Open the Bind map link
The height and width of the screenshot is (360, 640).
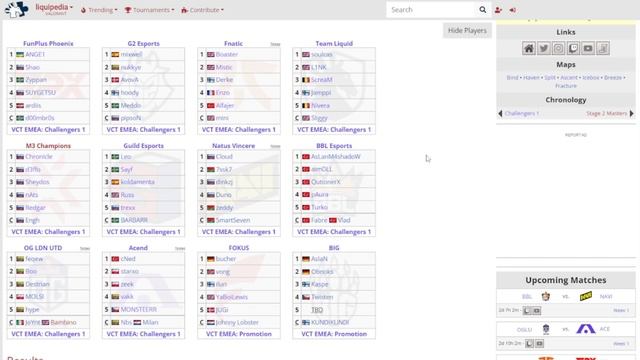tap(512, 77)
